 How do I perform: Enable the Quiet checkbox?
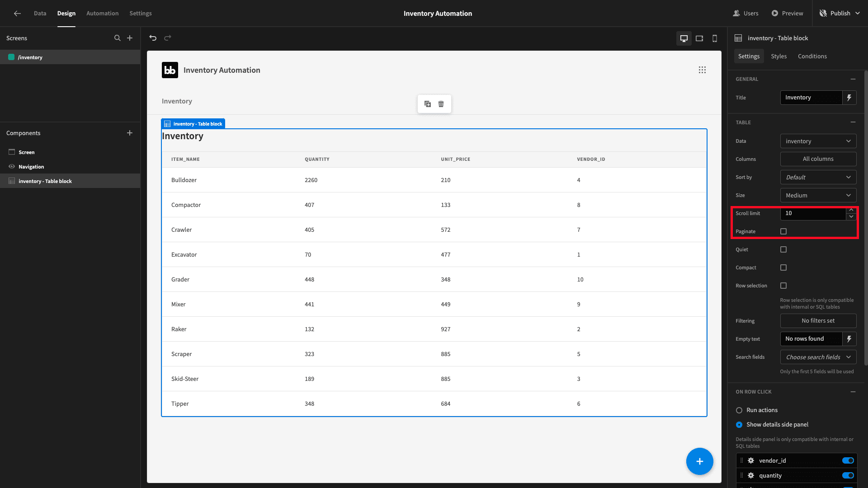point(783,249)
